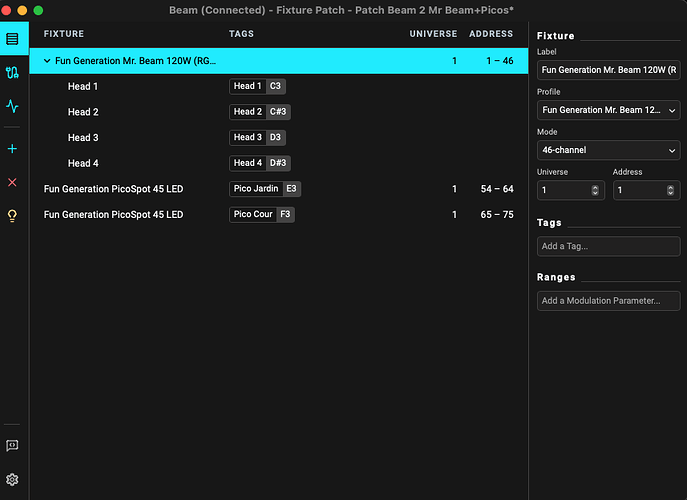Click the Universe stepper arrows
Viewport: 687px width, 500px height.
tap(595, 190)
